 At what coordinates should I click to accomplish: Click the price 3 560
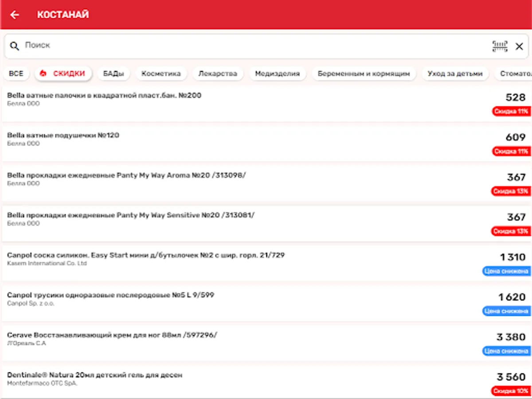[x=511, y=377]
